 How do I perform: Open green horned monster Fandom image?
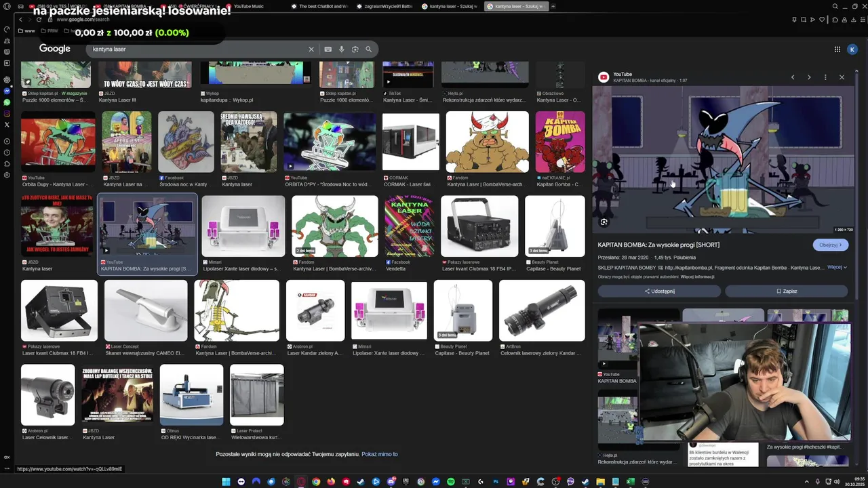pos(335,226)
